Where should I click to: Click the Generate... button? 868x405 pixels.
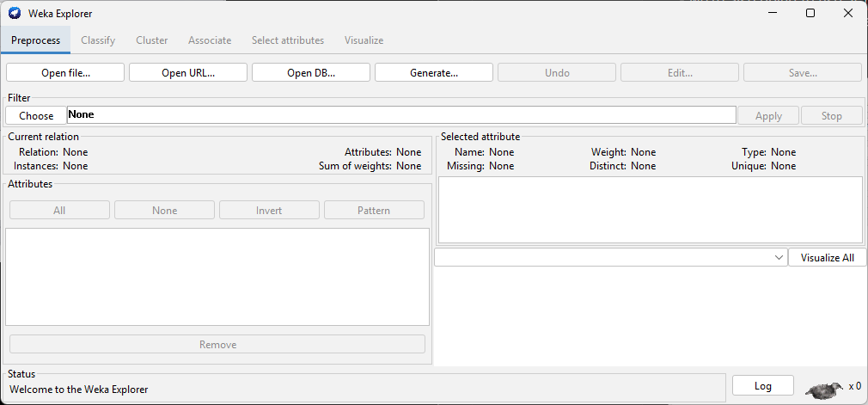coord(434,72)
